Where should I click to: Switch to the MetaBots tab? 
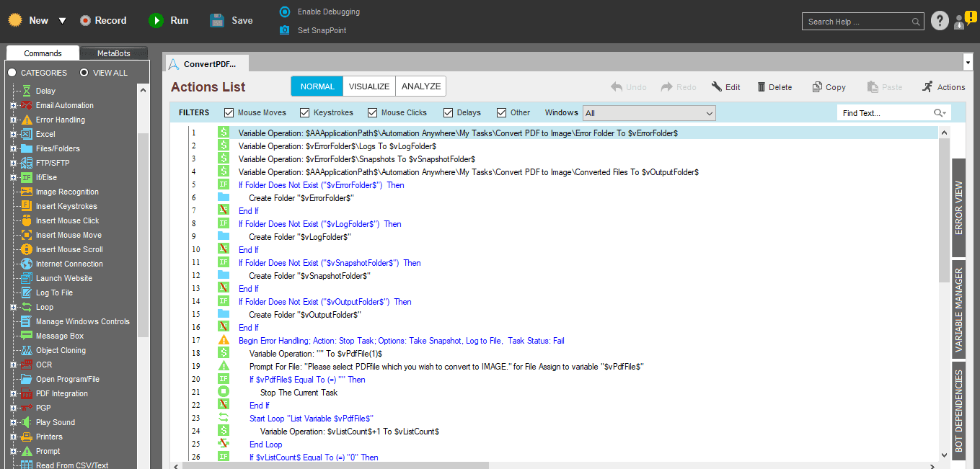(x=114, y=53)
